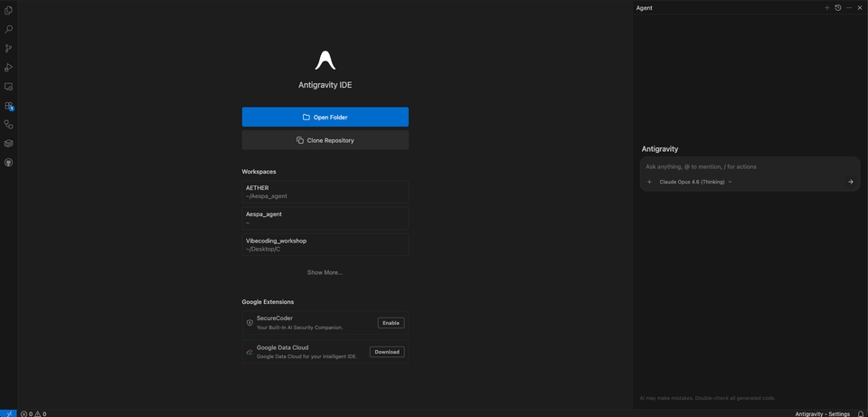868x417 pixels.
Task: Enable the SecureCoder extension
Action: pos(391,323)
